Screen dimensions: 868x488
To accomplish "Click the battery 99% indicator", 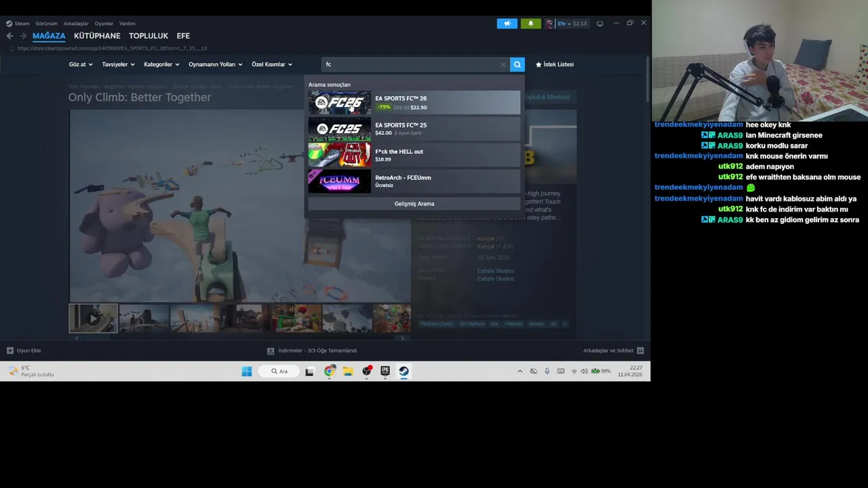I will point(601,371).
